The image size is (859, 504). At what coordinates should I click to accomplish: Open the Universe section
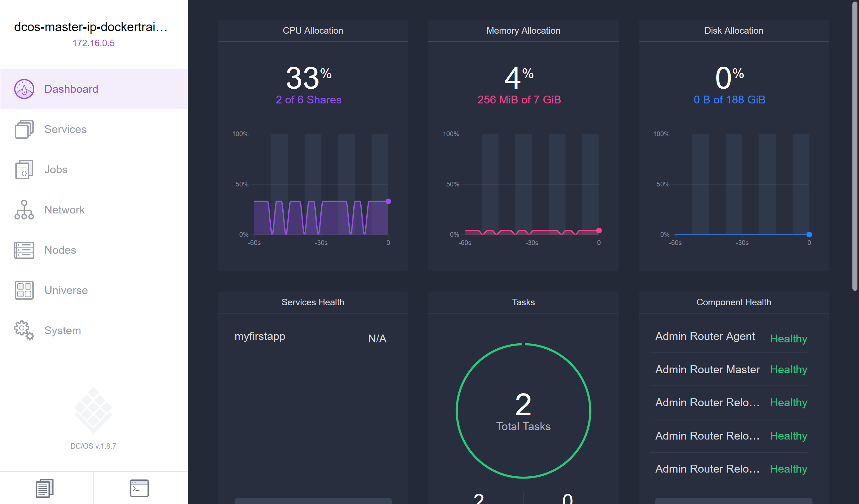(94, 290)
